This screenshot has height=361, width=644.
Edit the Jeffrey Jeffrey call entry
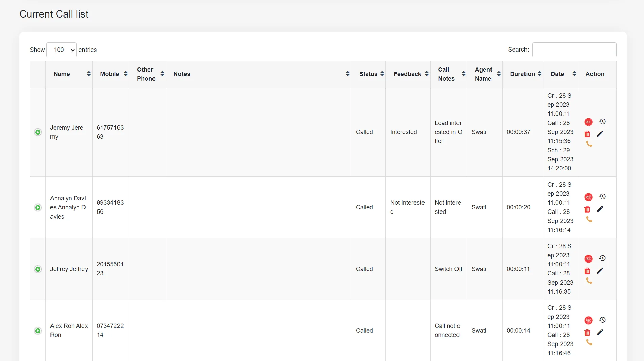click(x=600, y=271)
